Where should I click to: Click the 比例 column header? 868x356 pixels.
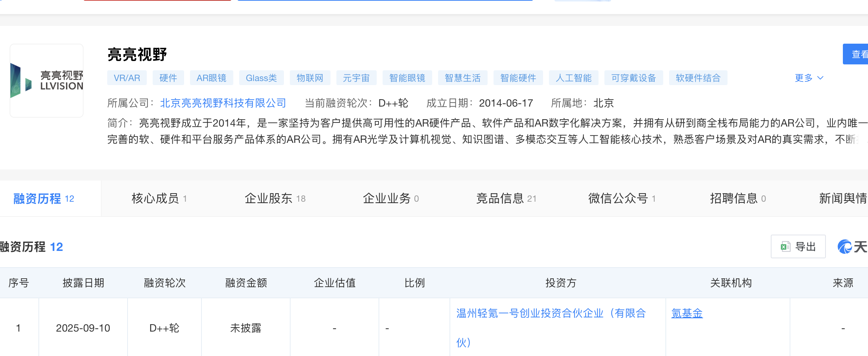point(414,283)
